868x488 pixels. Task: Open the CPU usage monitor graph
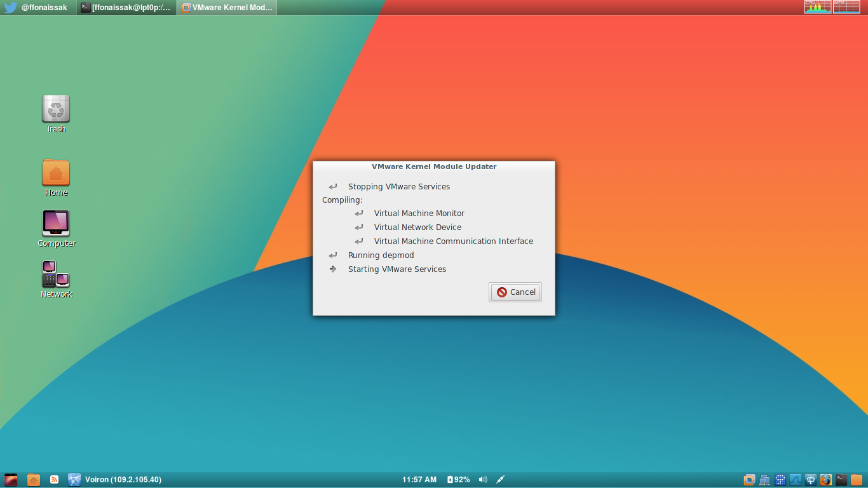(x=818, y=7)
